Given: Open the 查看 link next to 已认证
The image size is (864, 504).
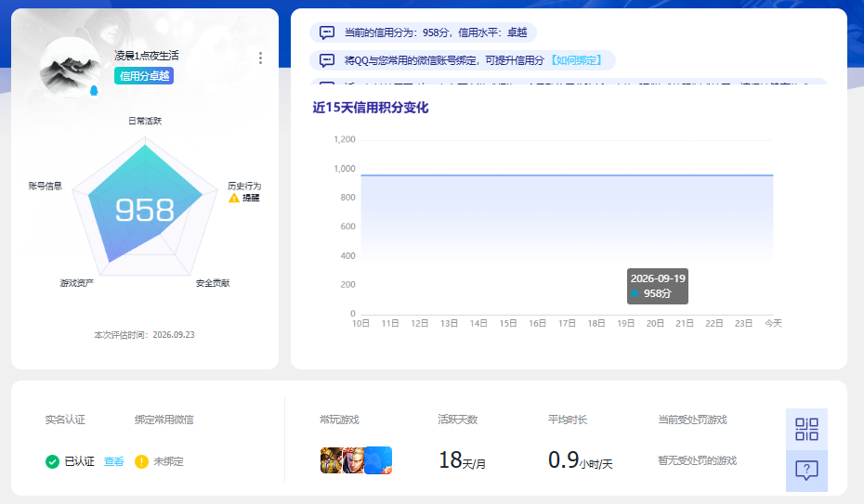Looking at the screenshot, I should coord(114,461).
